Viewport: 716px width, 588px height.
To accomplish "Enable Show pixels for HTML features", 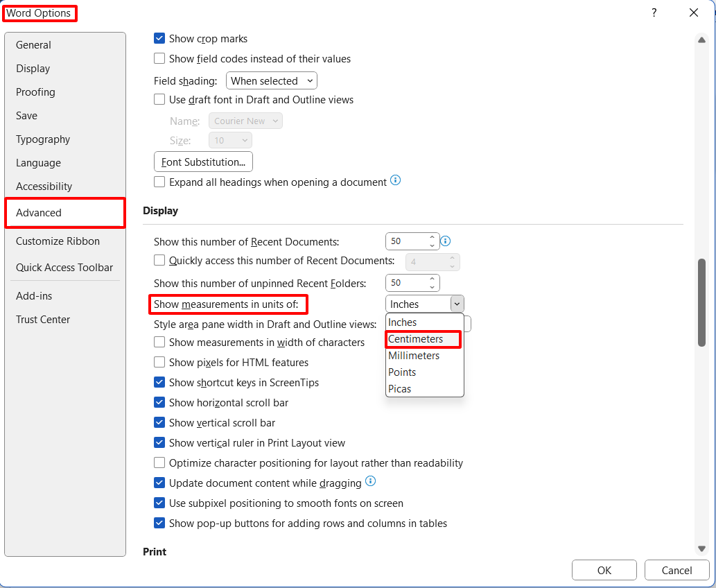I will point(159,363).
